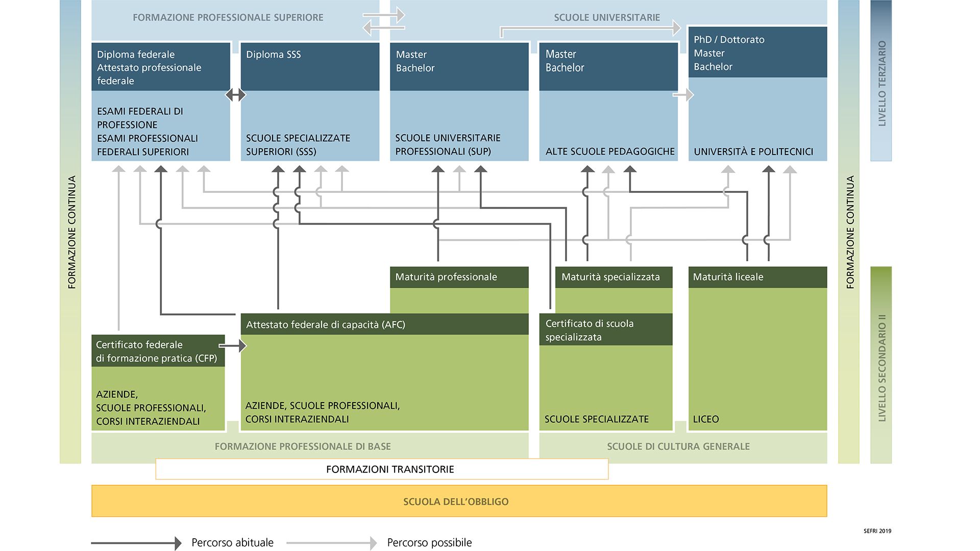Click the double-headed arrow between Diploma boxes

235,95
